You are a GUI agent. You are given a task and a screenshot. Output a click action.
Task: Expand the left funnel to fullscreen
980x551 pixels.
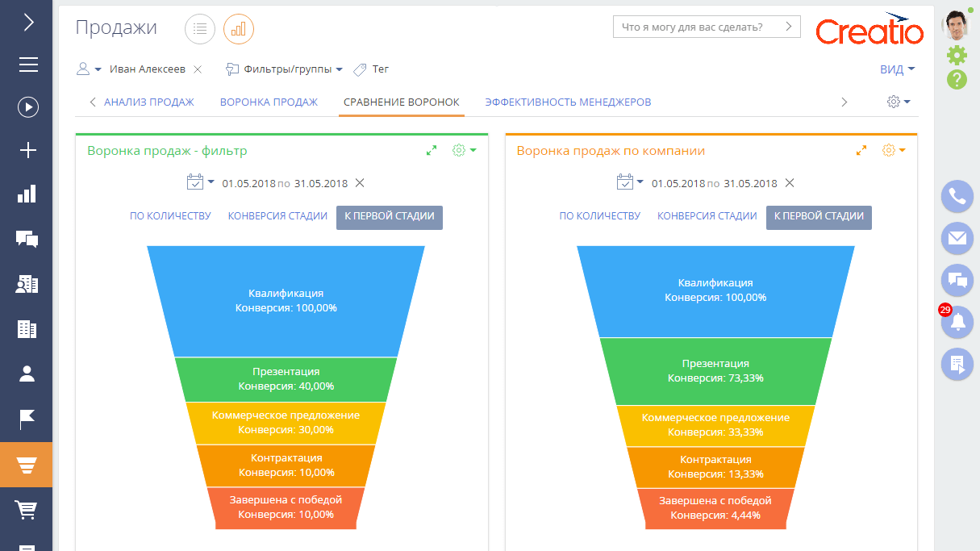coord(432,150)
